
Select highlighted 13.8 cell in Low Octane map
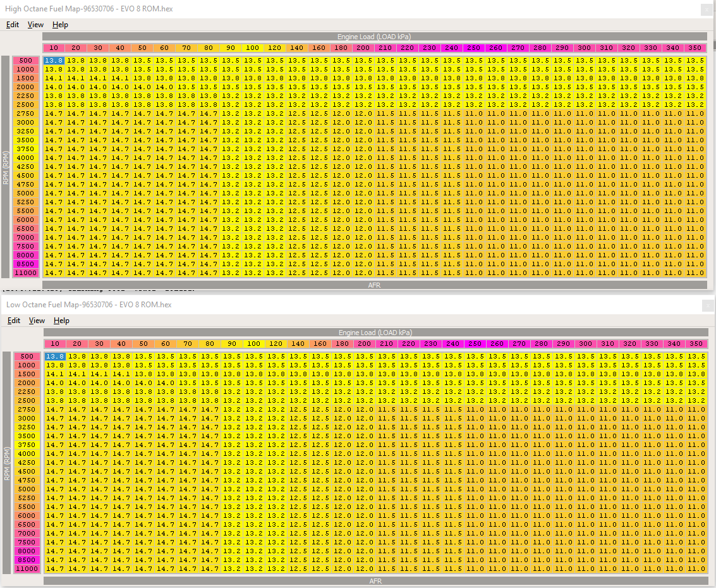[55, 356]
